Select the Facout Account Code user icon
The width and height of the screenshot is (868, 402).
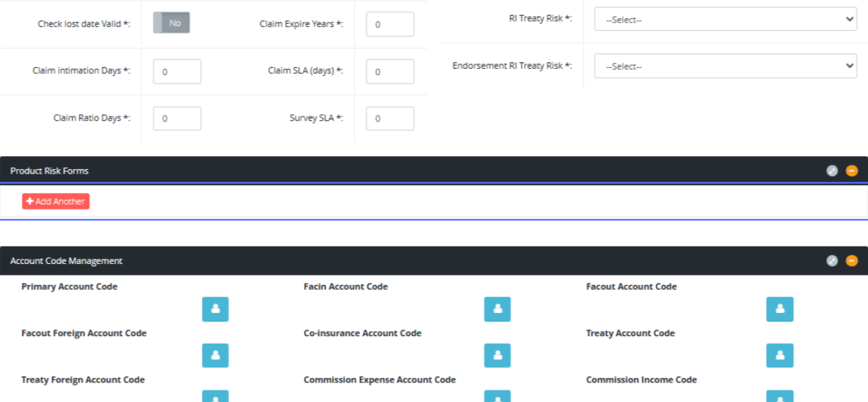click(x=779, y=309)
